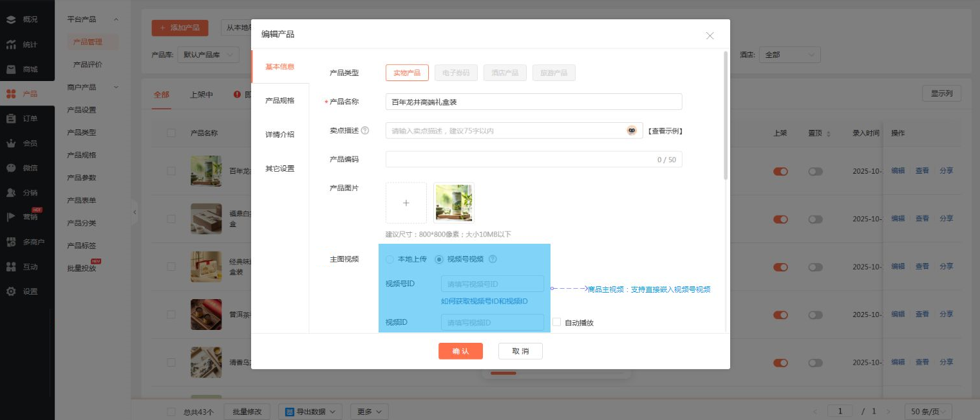Toggle the 上架 switch in first product row
The width and height of the screenshot is (980, 420).
[780, 171]
